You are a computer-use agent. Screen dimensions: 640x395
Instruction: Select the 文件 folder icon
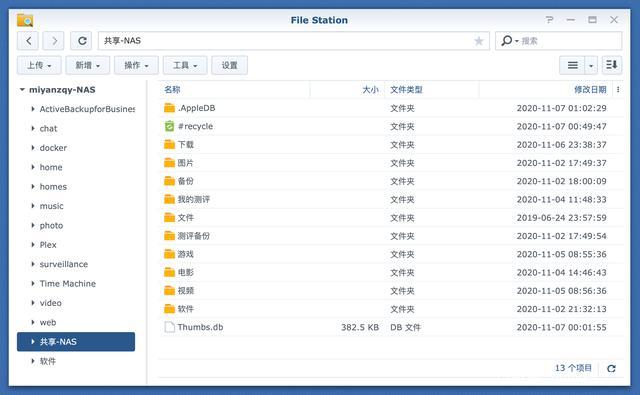coord(169,217)
